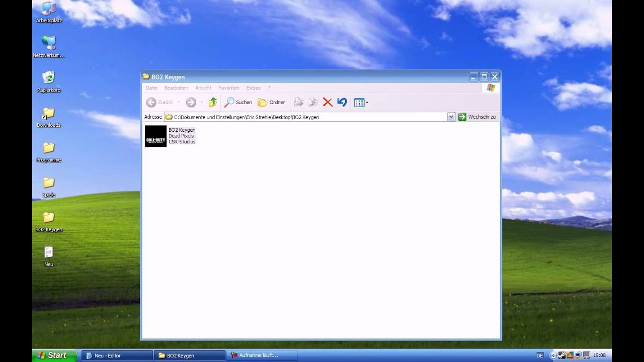Switch to Neu - Editor taskbar button

(117, 355)
